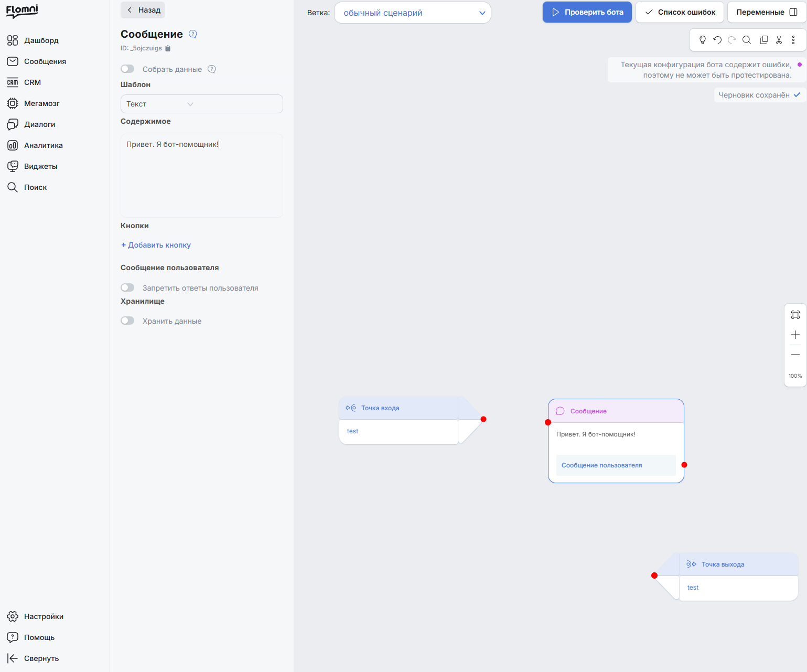Click the lightbulb hint icon

703,40
